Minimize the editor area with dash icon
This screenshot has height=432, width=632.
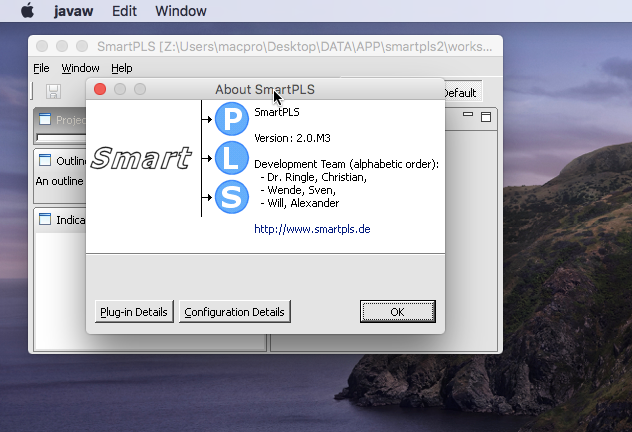click(468, 114)
